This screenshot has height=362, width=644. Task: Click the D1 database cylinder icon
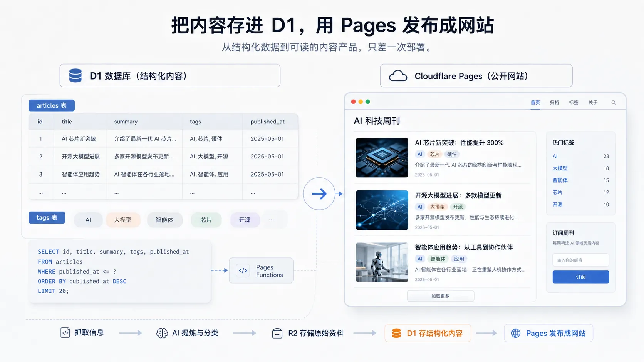pos(75,76)
